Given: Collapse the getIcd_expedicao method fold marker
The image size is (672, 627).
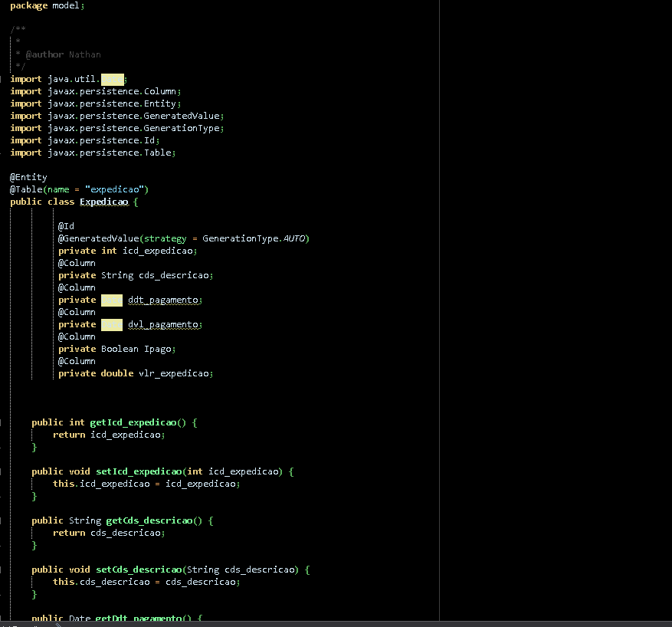Looking at the screenshot, I should 2,422.
